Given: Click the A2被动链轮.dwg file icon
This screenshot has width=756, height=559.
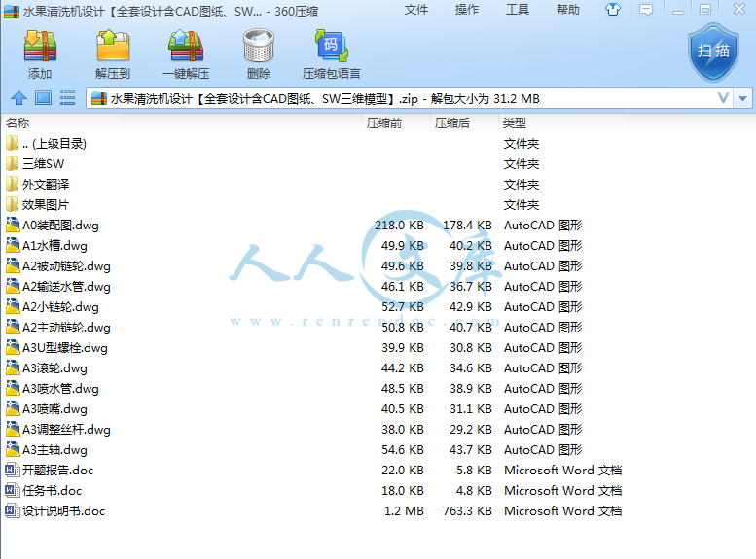Looking at the screenshot, I should tap(13, 266).
